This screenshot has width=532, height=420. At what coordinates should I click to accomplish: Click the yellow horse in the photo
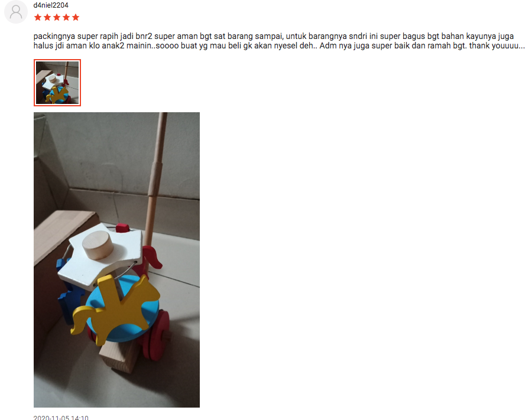tap(115, 304)
